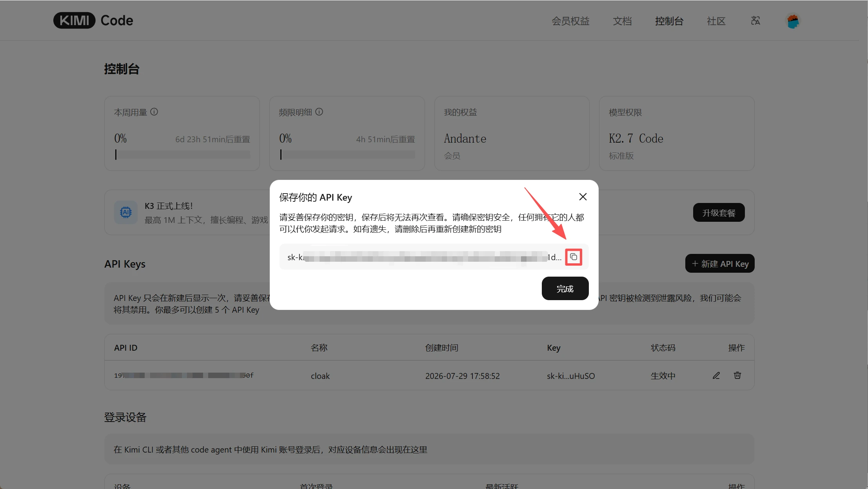Copy the API key with the copy icon

coord(574,257)
